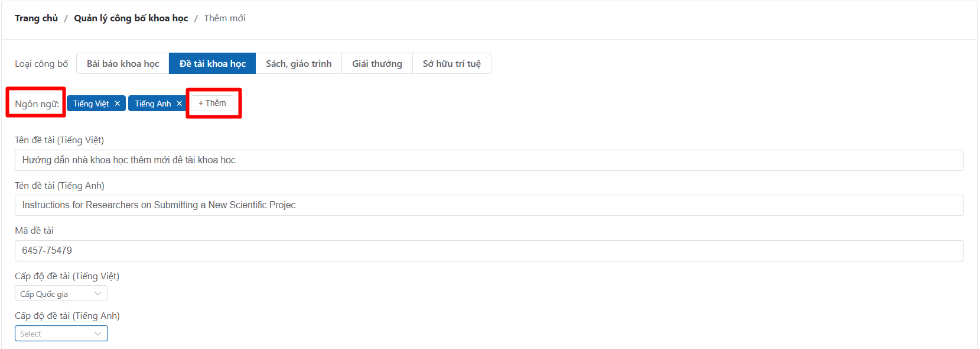Remove the Tiếng Anh language tag
This screenshot has height=349, width=980.
coord(180,104)
